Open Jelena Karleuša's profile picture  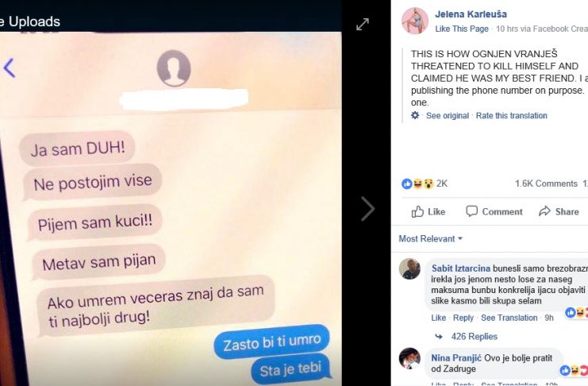415,21
